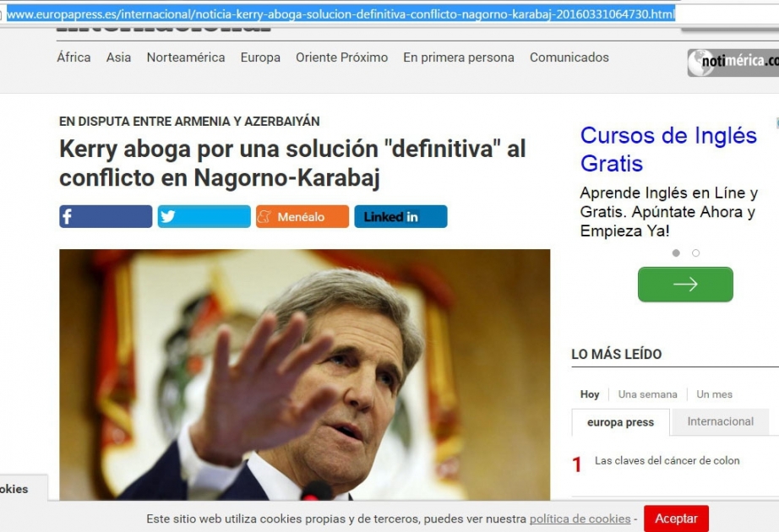The image size is (779, 532).
Task: Open En primera persona section
Action: pos(459,57)
